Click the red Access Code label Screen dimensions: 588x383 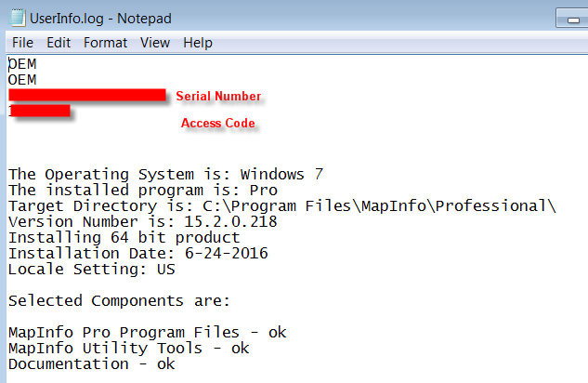point(217,124)
